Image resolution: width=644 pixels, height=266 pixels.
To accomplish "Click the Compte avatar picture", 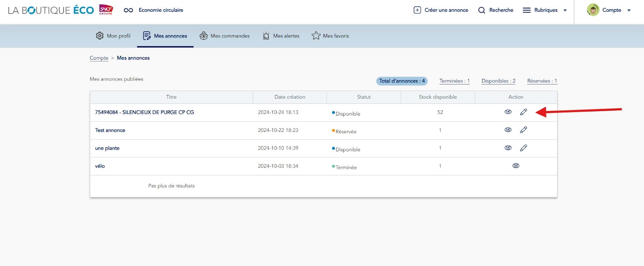I will tap(593, 10).
